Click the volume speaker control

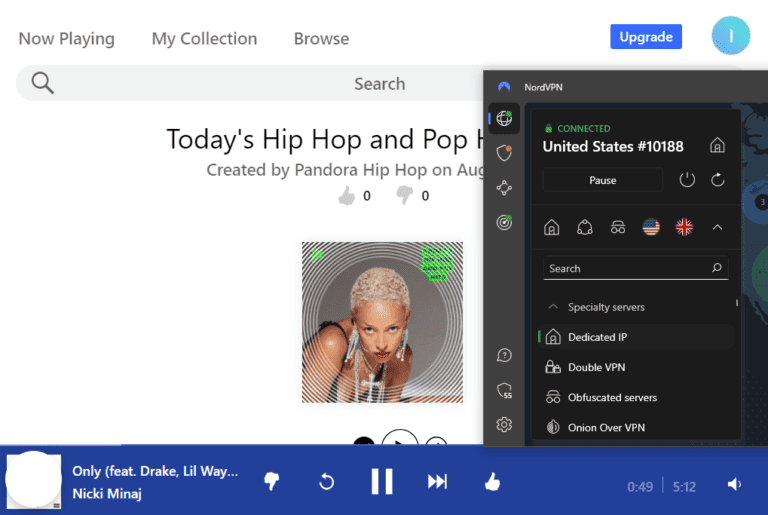point(734,485)
